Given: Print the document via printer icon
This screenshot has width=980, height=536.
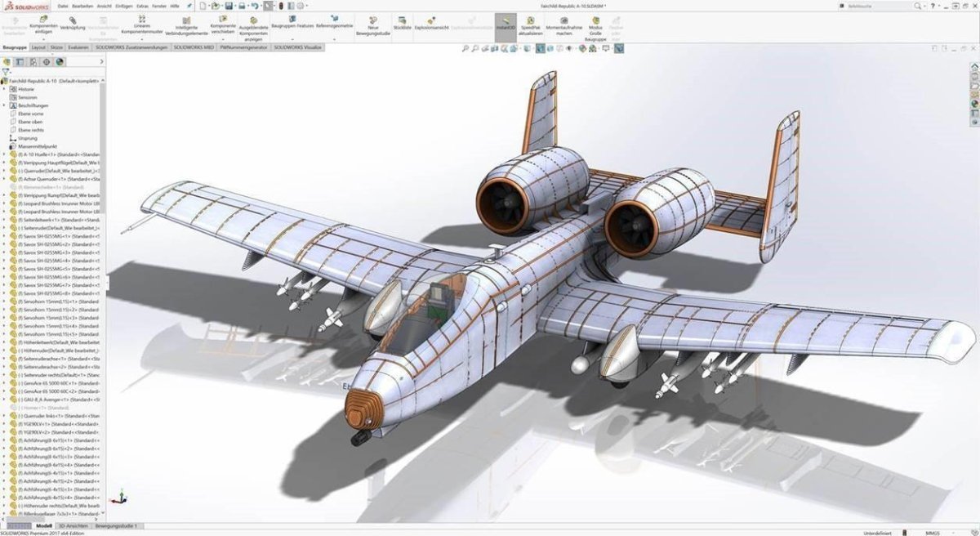Looking at the screenshot, I should pos(243,6).
